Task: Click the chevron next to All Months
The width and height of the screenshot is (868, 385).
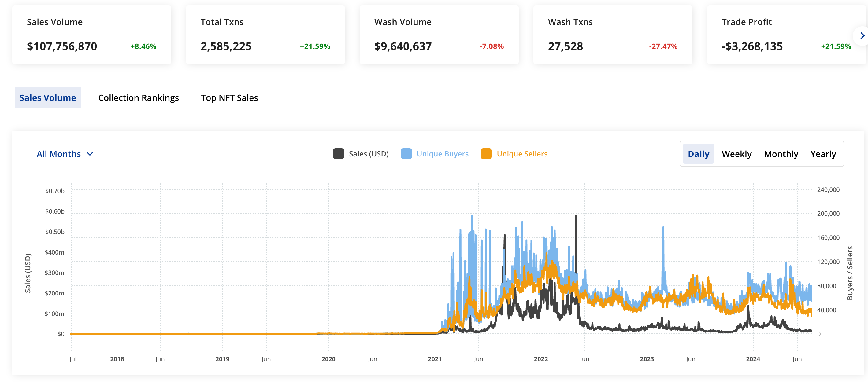Action: 90,154
